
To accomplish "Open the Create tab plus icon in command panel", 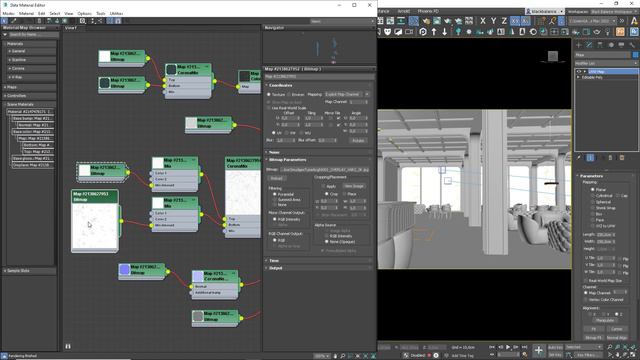I will [578, 45].
